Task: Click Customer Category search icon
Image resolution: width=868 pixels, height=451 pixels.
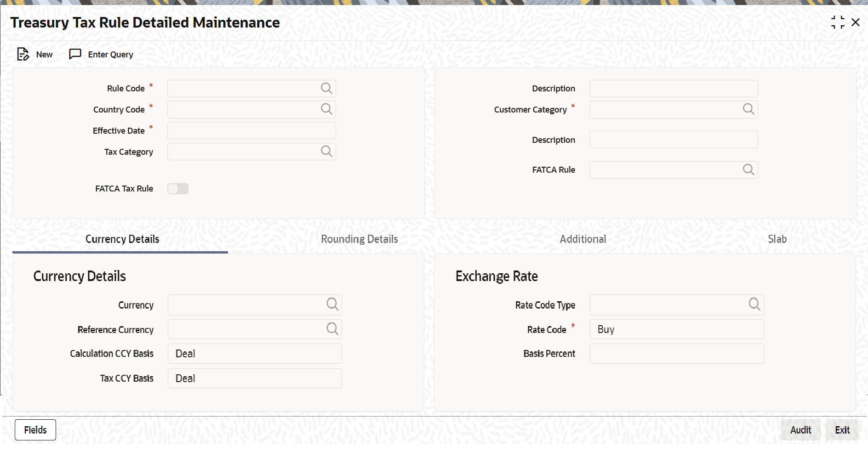Action: (748, 109)
